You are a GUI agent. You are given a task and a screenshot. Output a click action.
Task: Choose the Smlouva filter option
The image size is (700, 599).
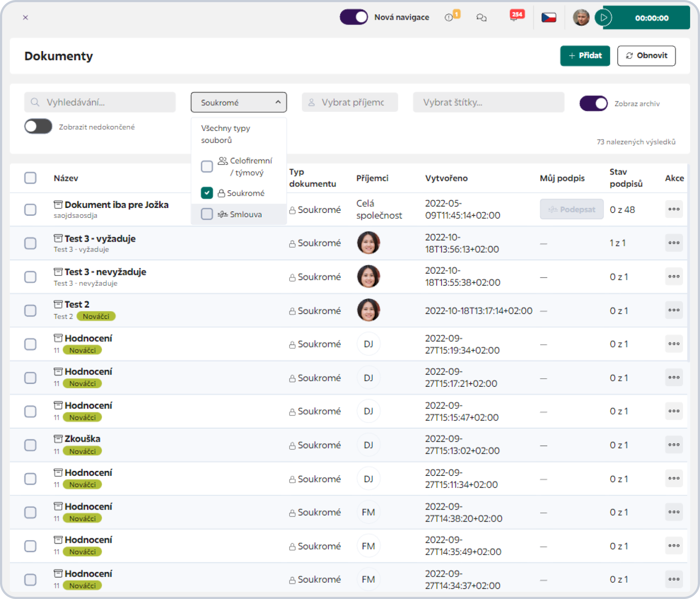pyautogui.click(x=239, y=214)
